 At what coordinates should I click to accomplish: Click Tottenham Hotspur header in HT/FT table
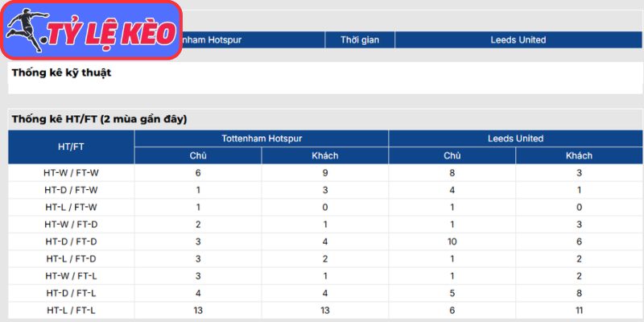(262, 138)
